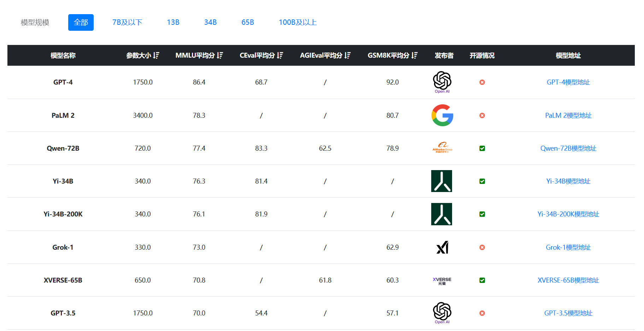Open the GPT-4模型地址 link
Image resolution: width=644 pixels, height=331 pixels.
tap(568, 82)
